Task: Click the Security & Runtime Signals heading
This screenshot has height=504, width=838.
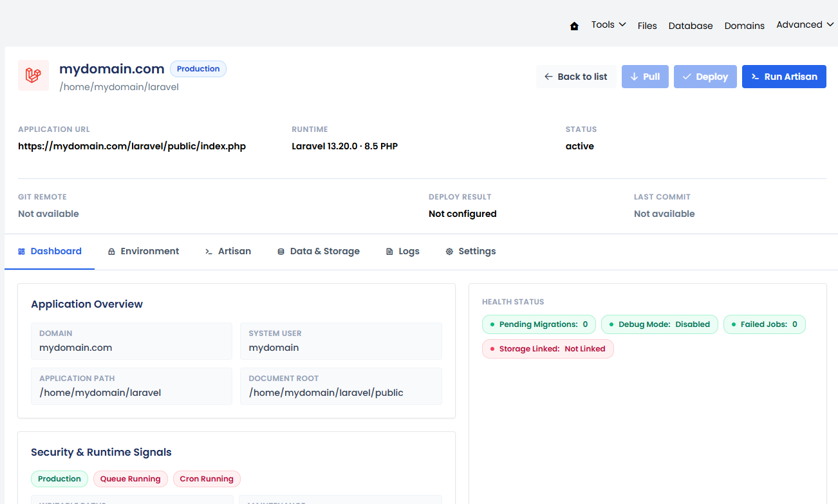Action: (101, 453)
